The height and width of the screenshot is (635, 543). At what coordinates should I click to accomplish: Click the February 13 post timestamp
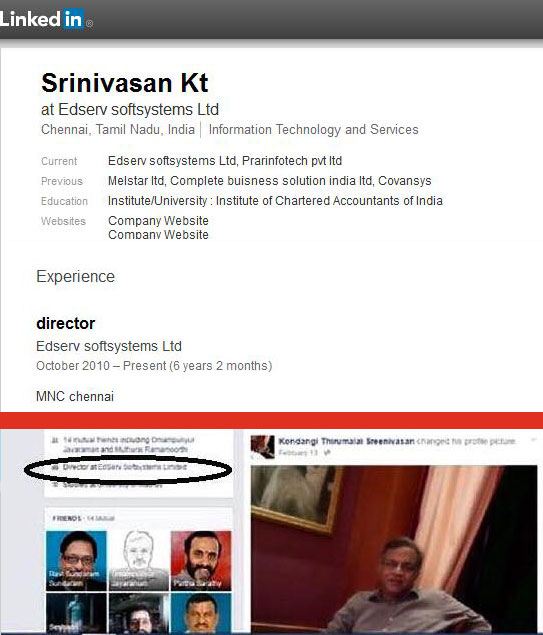[298, 453]
